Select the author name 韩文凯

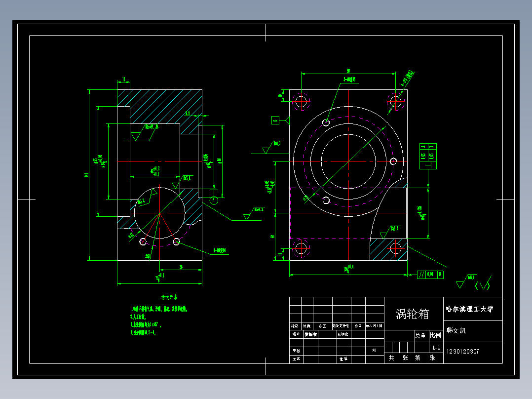(x=456, y=330)
